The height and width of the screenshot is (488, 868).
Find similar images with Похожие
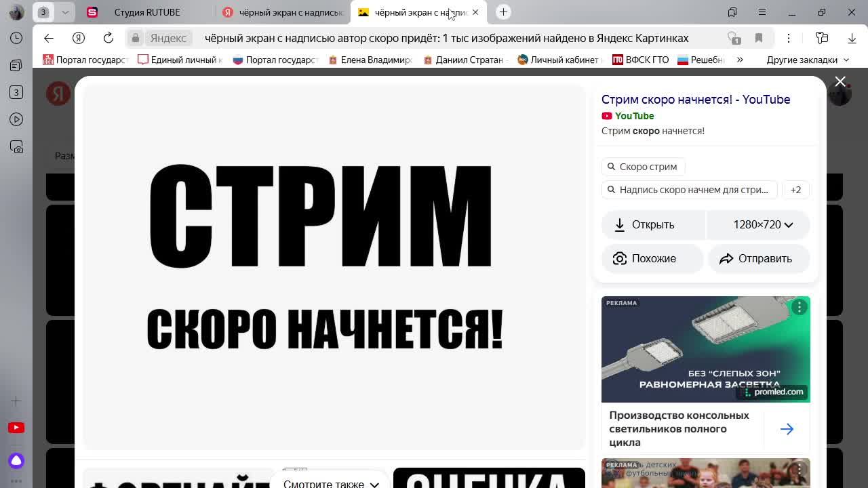pyautogui.click(x=652, y=258)
